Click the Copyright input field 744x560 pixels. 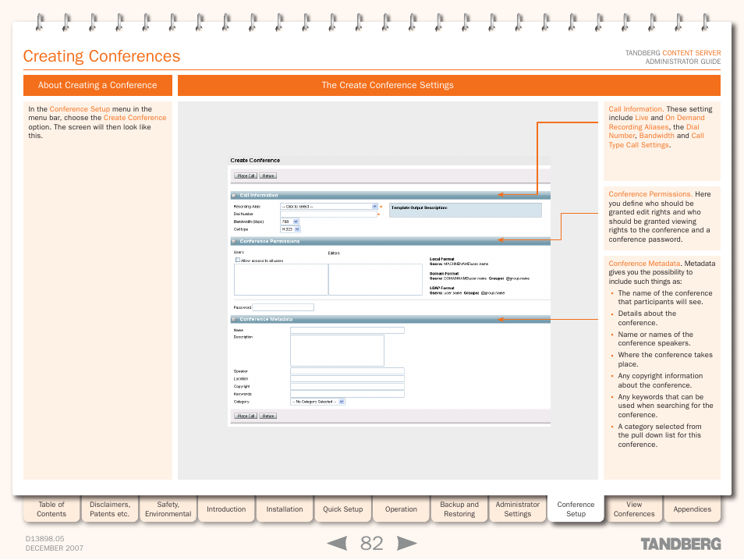pyautogui.click(x=347, y=386)
